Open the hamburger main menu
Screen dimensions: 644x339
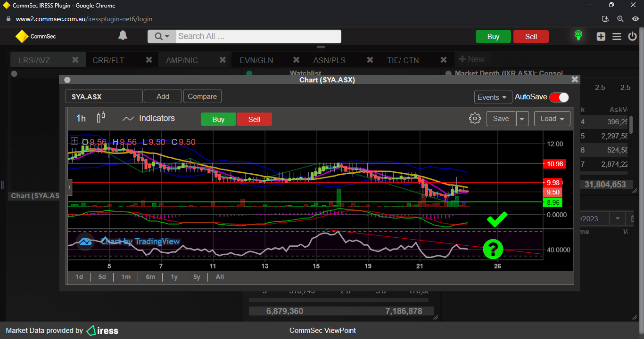(617, 37)
